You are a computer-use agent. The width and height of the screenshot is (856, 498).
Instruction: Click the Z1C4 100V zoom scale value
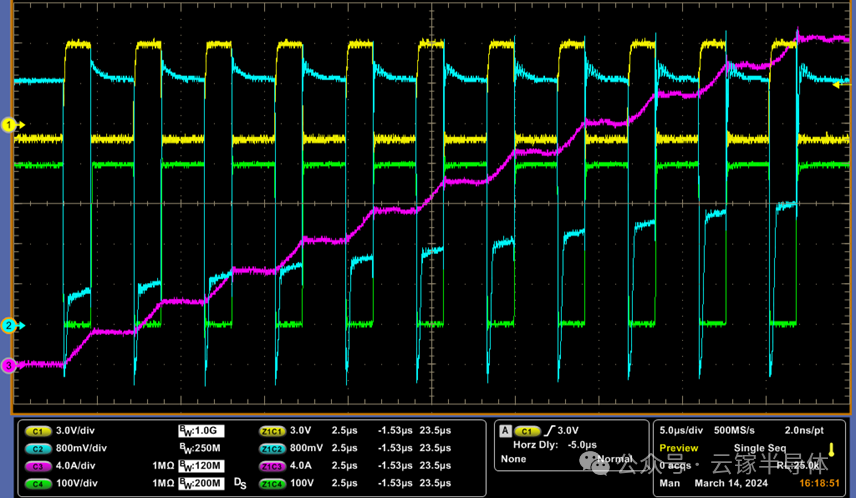pyautogui.click(x=302, y=483)
